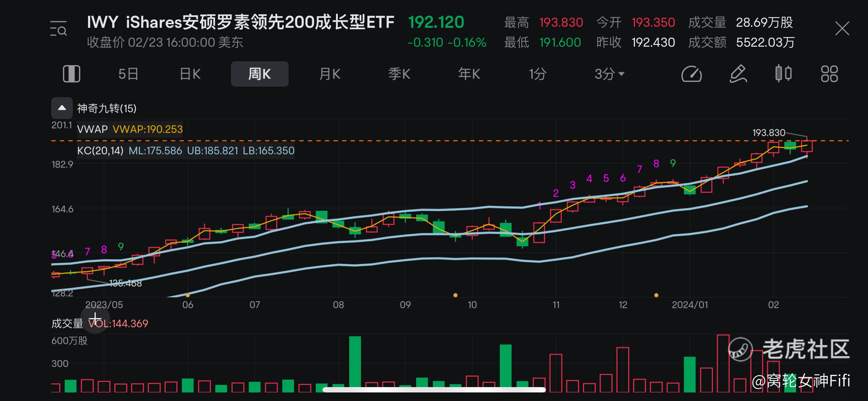868x401 pixels.
Task: Click the plus crosshair button
Action: click(95, 318)
